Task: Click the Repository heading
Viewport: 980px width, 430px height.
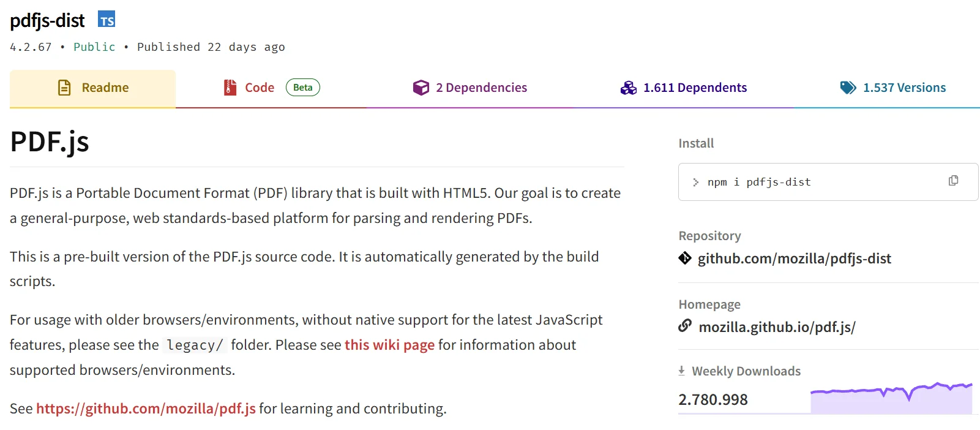Action: (x=709, y=236)
